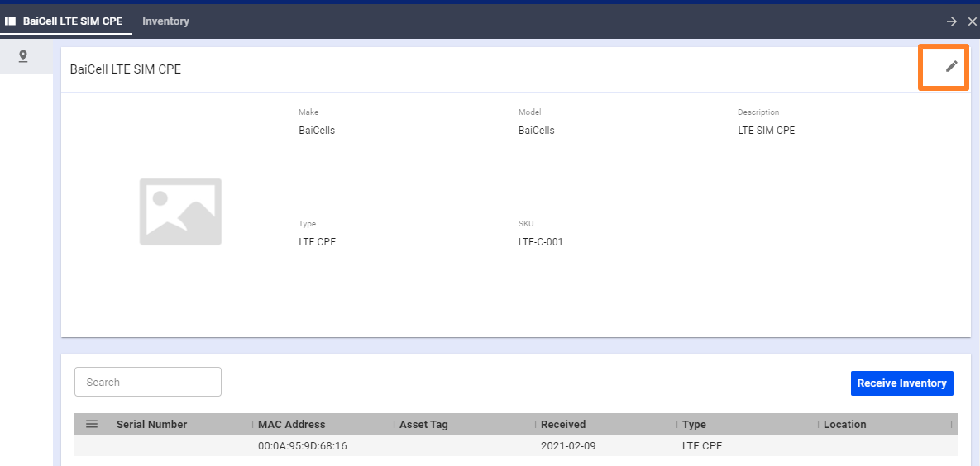This screenshot has height=466, width=980.
Task: Close the panel with the X icon
Action: pyautogui.click(x=972, y=21)
